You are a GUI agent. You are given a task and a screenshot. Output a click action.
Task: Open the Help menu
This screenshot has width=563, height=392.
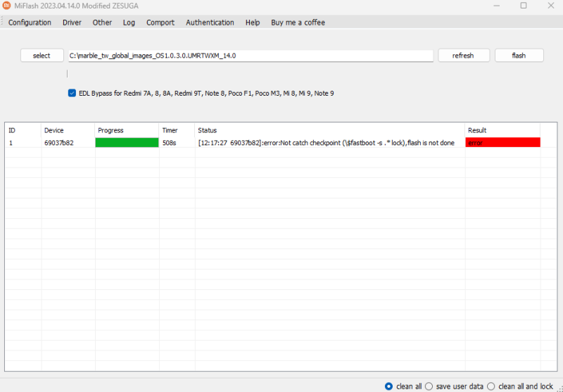[253, 23]
